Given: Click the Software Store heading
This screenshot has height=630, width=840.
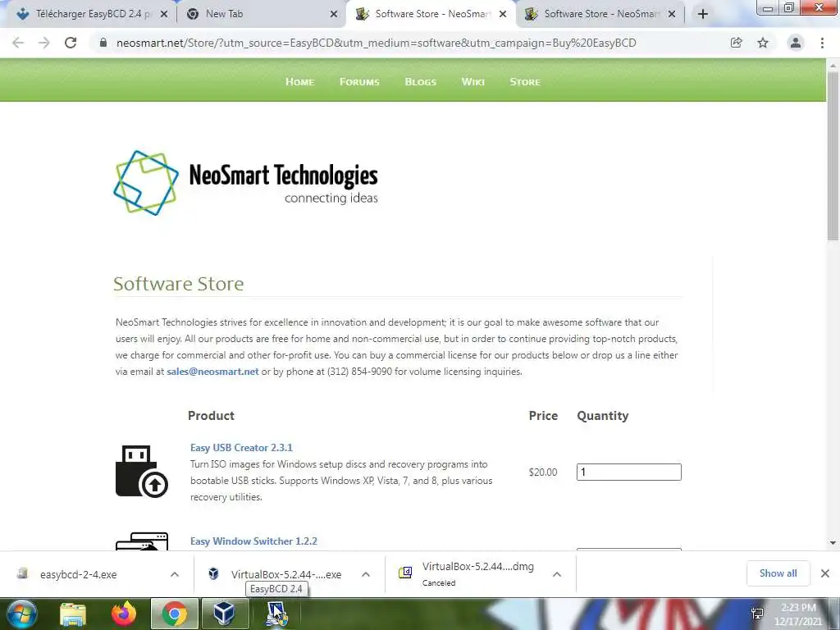Looking at the screenshot, I should pos(178,284).
